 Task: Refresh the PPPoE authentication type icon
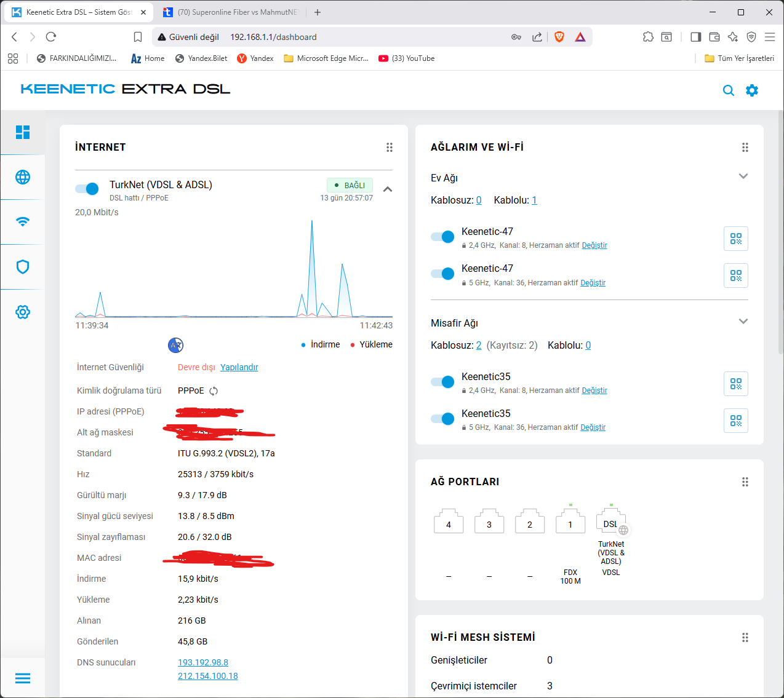click(x=214, y=391)
